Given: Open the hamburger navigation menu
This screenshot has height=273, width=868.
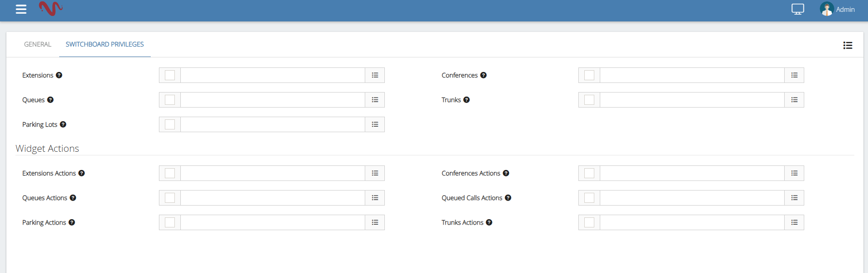Looking at the screenshot, I should point(21,9).
